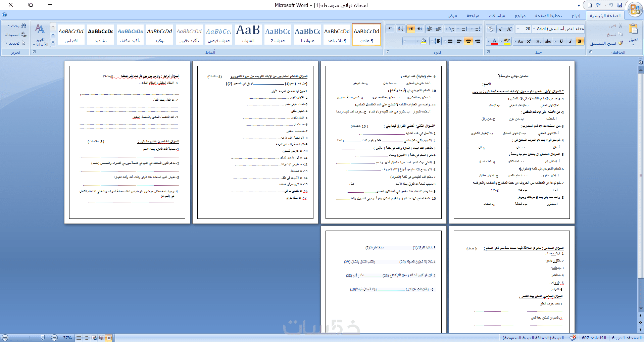Switch to Print Layout view

(x=109, y=338)
